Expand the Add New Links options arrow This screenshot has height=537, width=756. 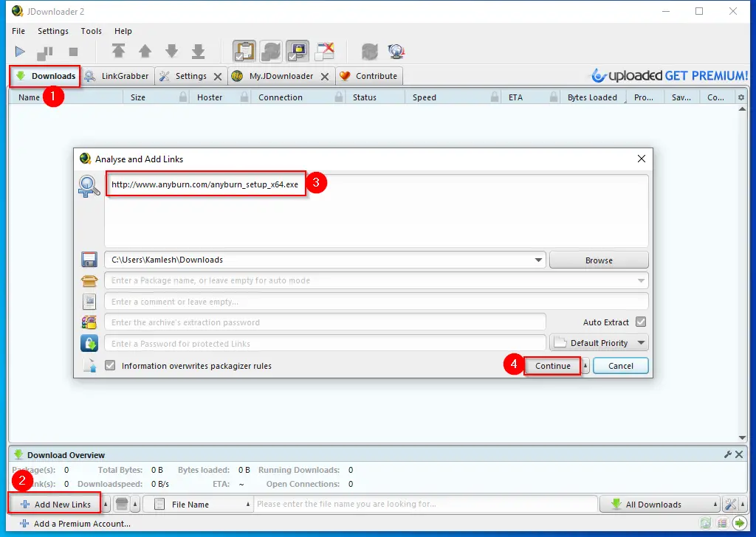[106, 505]
